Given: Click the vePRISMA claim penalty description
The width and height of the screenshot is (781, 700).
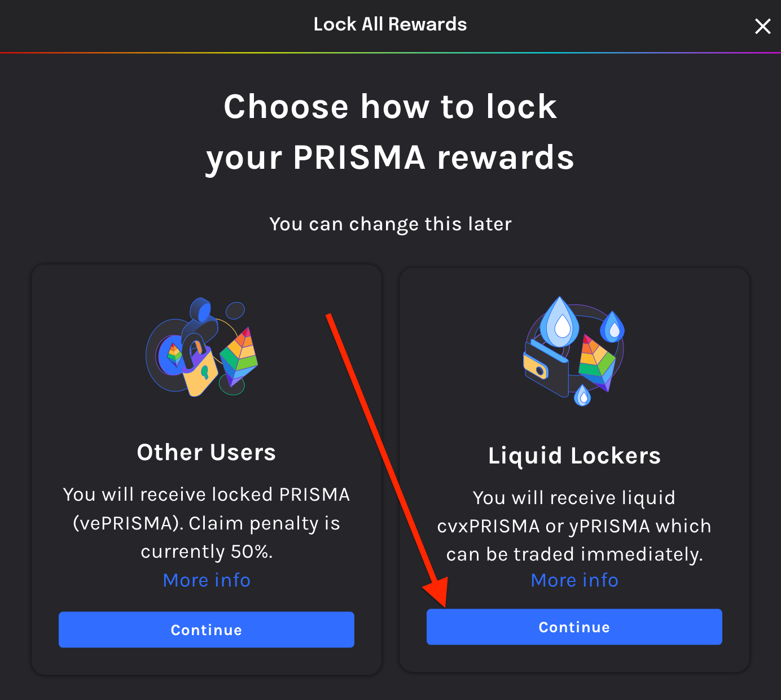Looking at the screenshot, I should coord(207,523).
